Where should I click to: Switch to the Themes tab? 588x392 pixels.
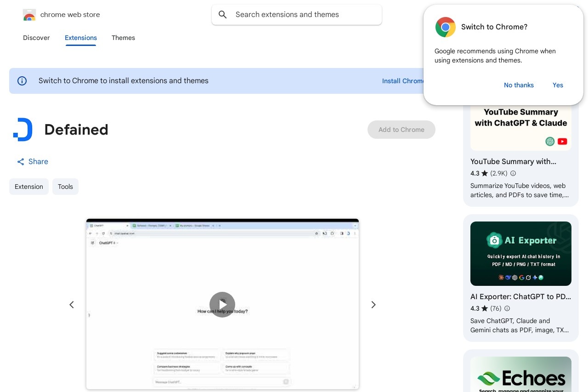[123, 38]
